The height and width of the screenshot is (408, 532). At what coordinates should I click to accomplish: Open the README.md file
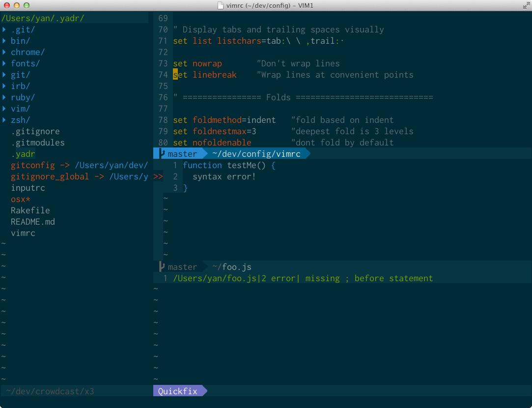coord(32,222)
